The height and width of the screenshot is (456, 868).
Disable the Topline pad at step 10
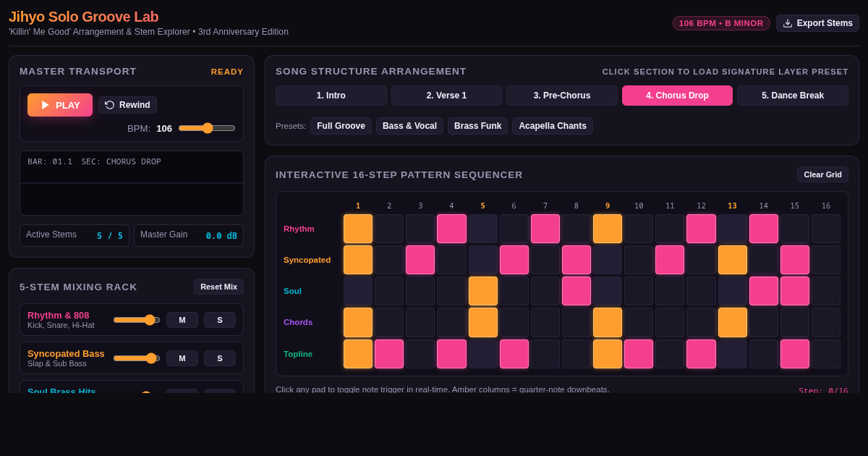pos(639,354)
